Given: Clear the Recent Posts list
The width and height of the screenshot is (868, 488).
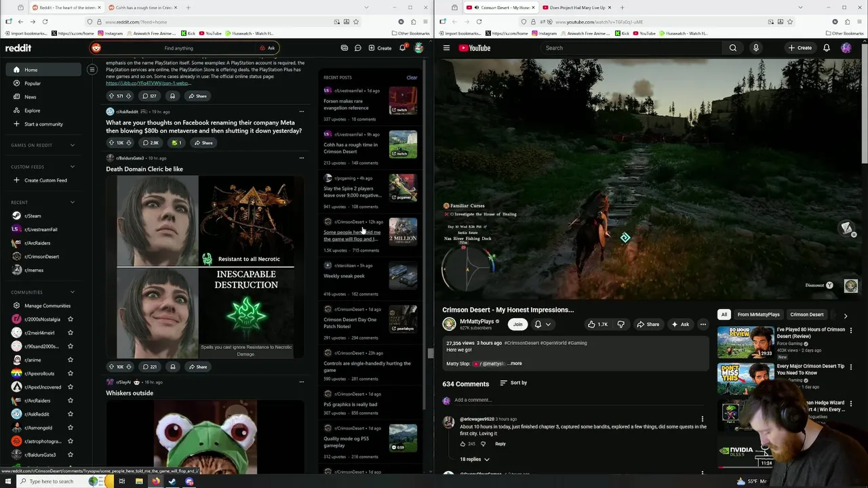Looking at the screenshot, I should (x=412, y=77).
